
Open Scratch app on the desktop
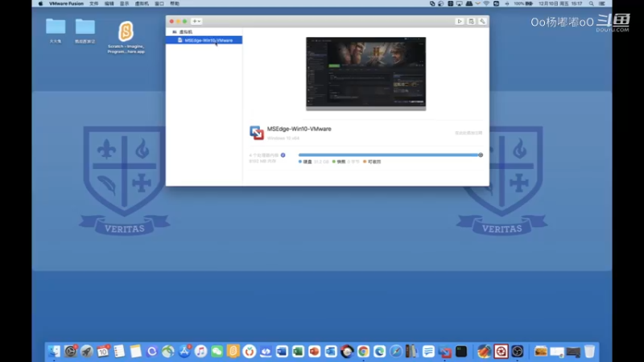click(126, 37)
